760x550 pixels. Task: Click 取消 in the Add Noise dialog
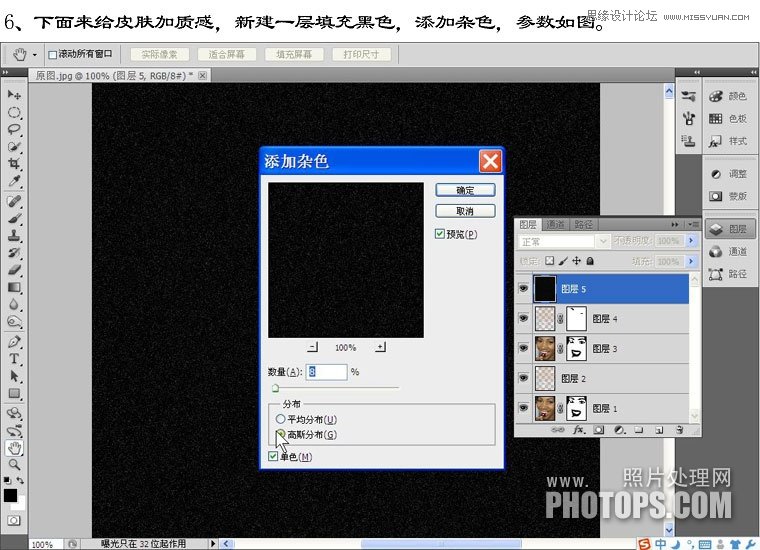[x=465, y=211]
